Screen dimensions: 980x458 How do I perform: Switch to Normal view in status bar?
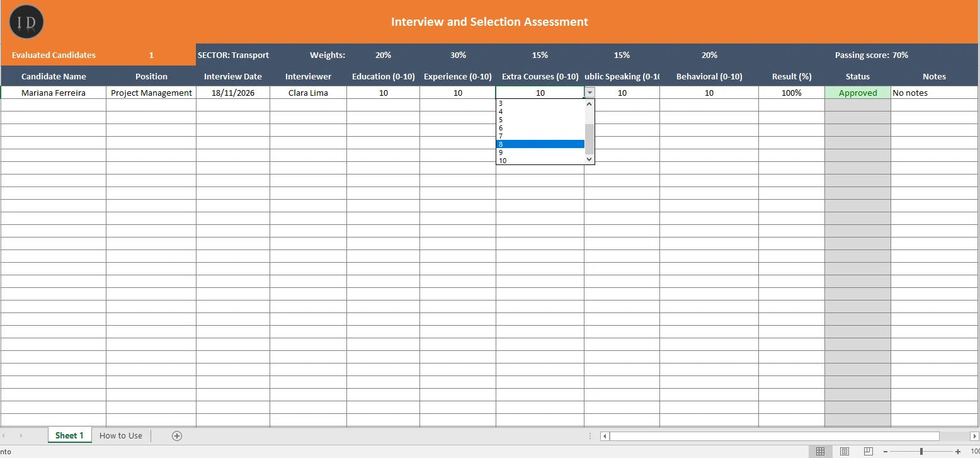click(820, 452)
